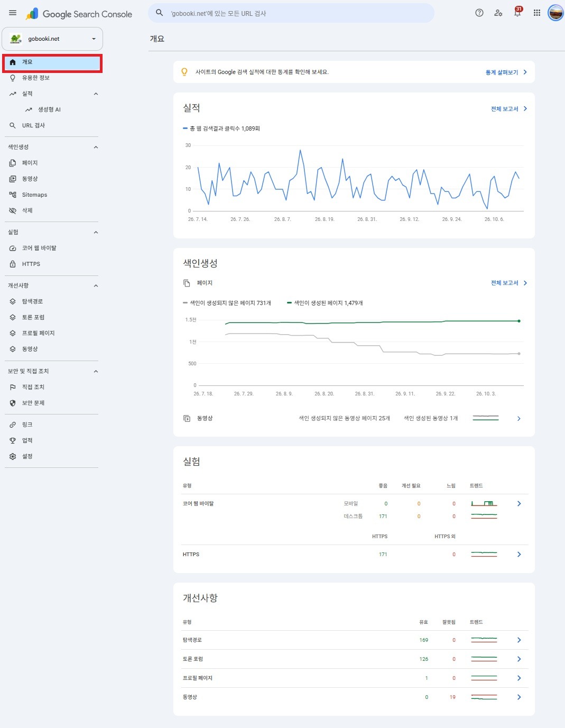Collapse the 실험 sidebar section
This screenshot has width=565, height=728.
click(x=96, y=233)
